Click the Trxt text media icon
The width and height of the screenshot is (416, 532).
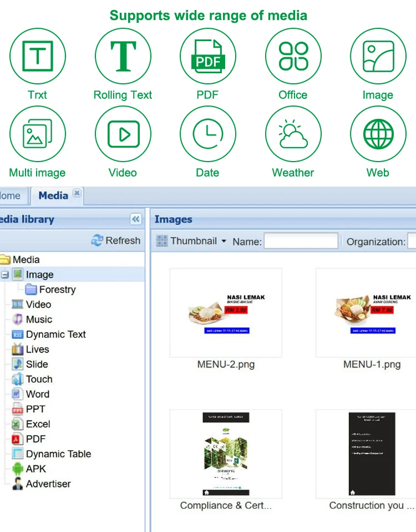pyautogui.click(x=38, y=56)
